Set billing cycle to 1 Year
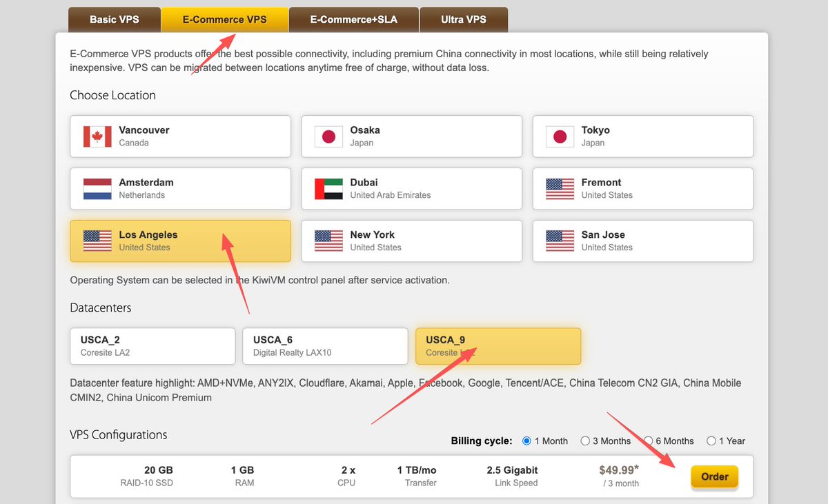This screenshot has width=828, height=504. point(711,441)
